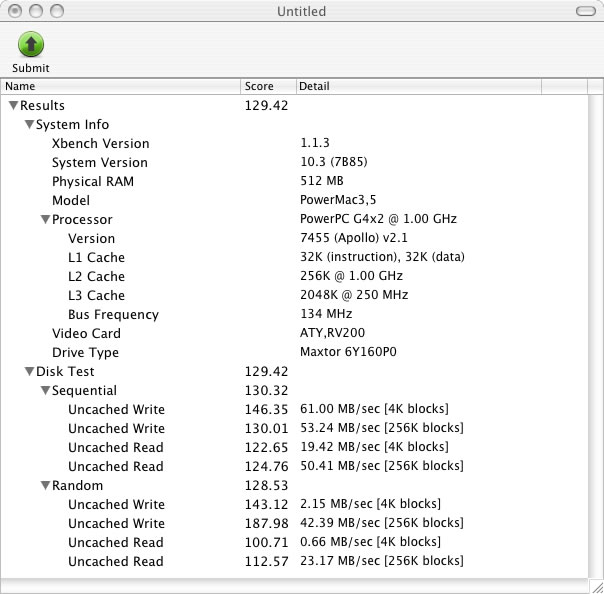
Task: Click the '2.15 MB/sec [4K blocks]' detail
Action: click(x=371, y=504)
